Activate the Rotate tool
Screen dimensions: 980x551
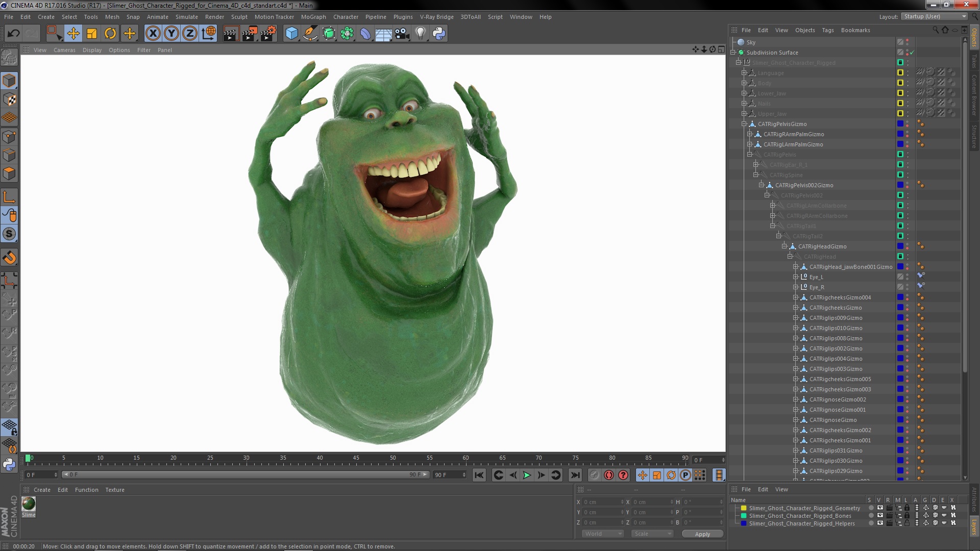click(x=110, y=34)
